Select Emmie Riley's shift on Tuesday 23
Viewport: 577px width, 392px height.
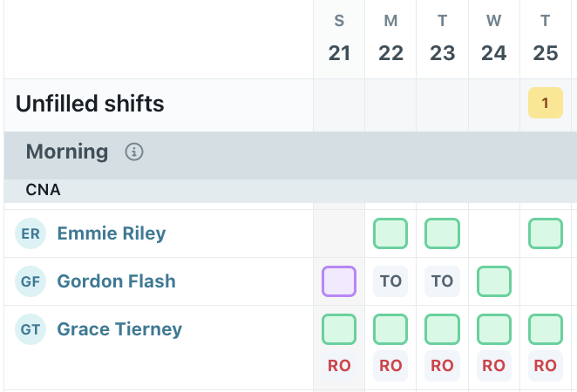click(x=442, y=233)
